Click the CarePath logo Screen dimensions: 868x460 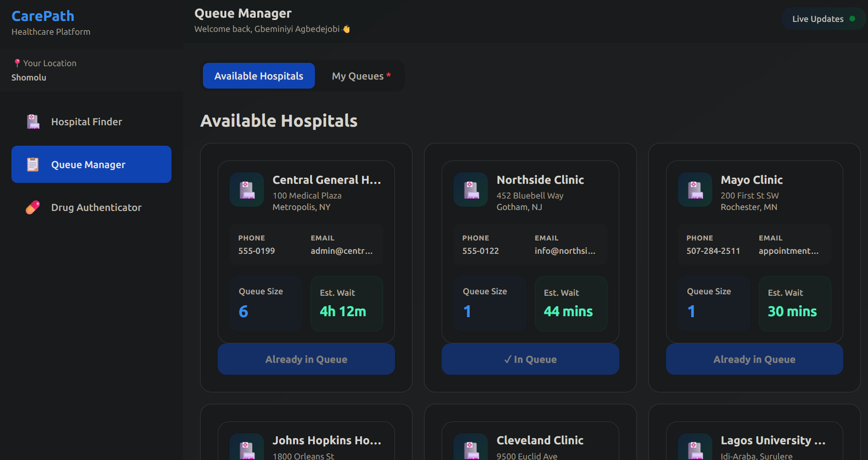click(43, 16)
